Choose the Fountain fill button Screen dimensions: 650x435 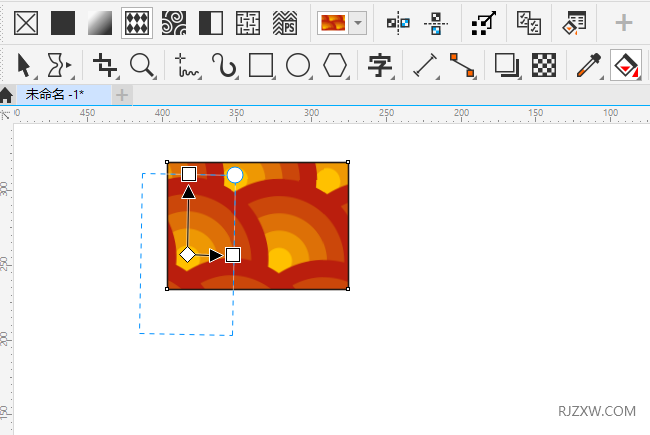click(100, 23)
